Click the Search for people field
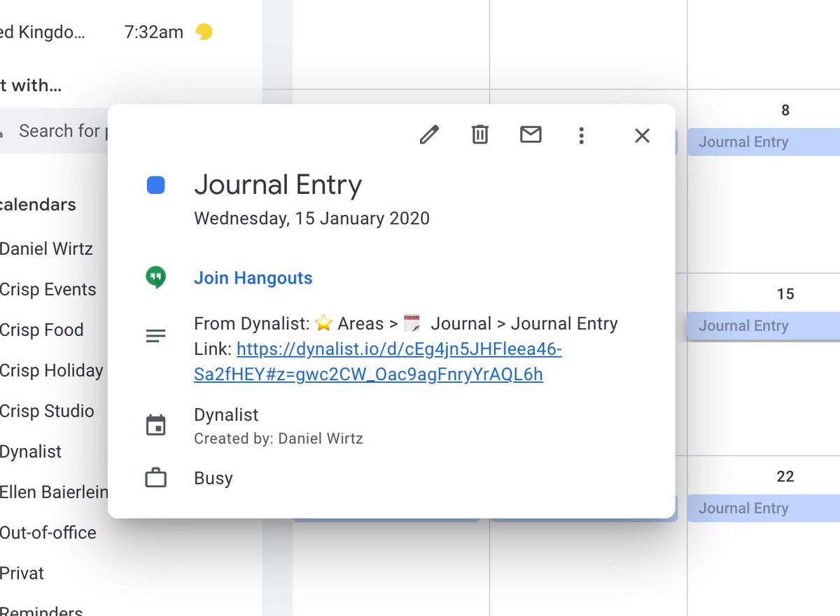The width and height of the screenshot is (840, 616). pos(54,131)
